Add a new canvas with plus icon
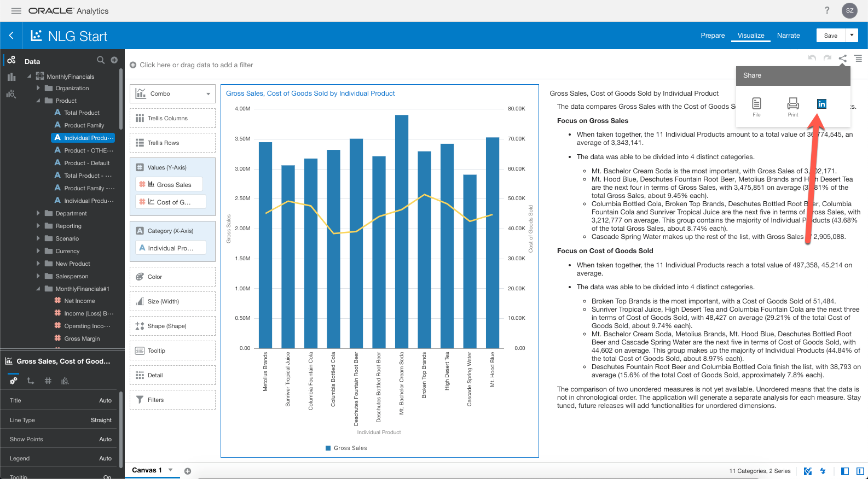This screenshot has height=479, width=868. (x=188, y=471)
